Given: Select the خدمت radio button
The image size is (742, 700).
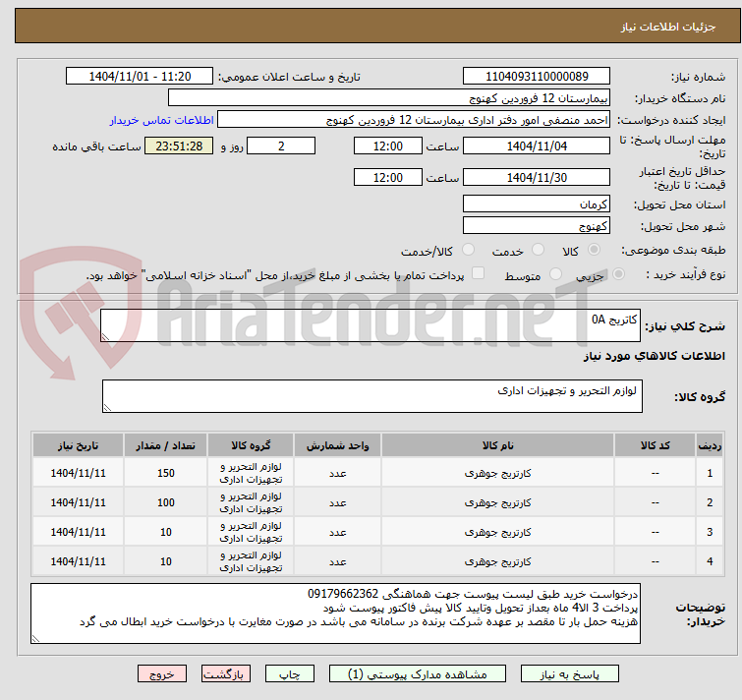Looking at the screenshot, I should 538,250.
